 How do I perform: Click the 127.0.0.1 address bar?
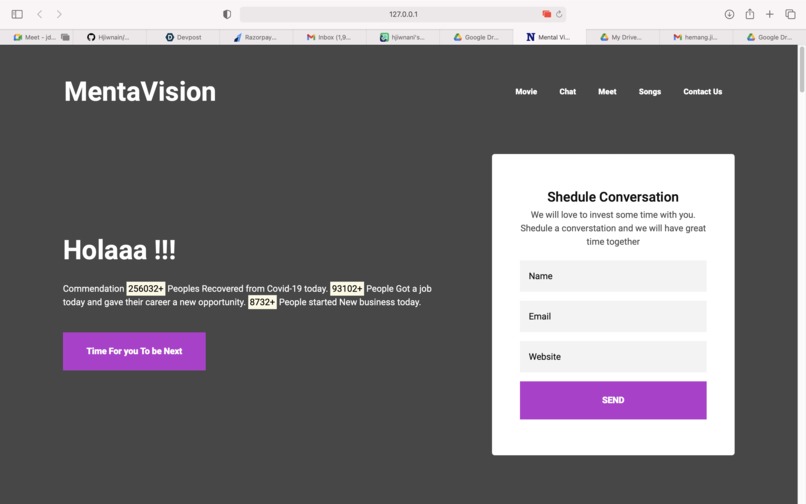[x=403, y=14]
